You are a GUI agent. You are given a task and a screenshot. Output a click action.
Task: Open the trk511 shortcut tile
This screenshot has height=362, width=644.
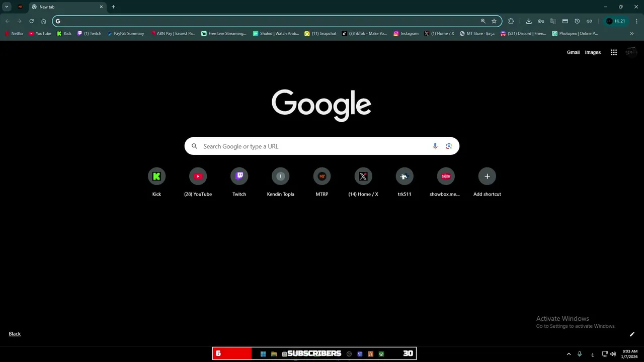click(405, 183)
